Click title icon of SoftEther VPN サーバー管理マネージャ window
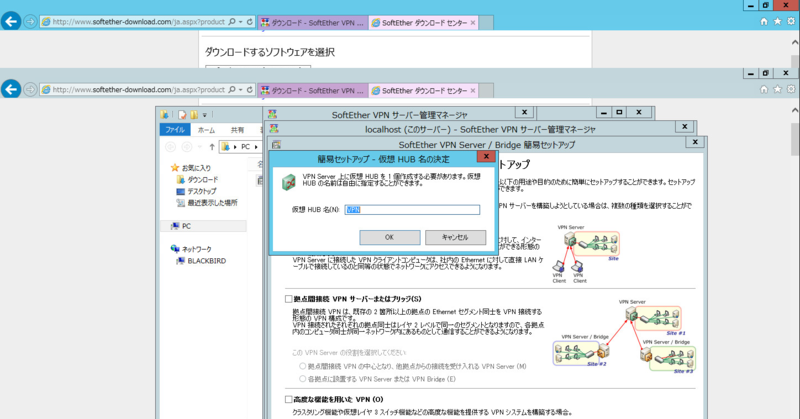 pyautogui.click(x=272, y=114)
